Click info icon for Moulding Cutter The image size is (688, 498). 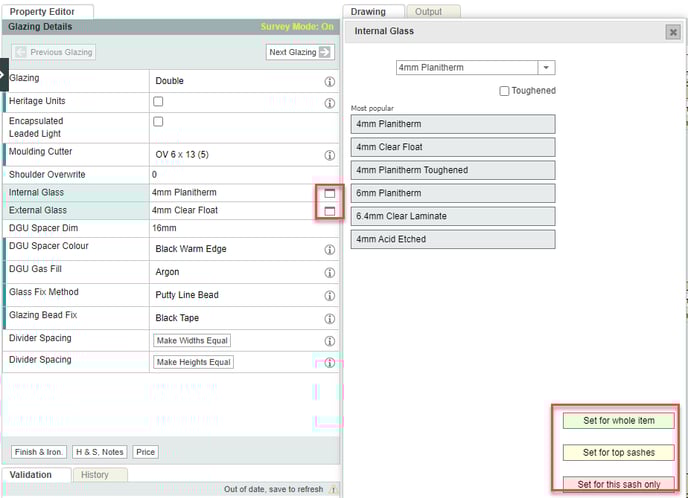[329, 156]
